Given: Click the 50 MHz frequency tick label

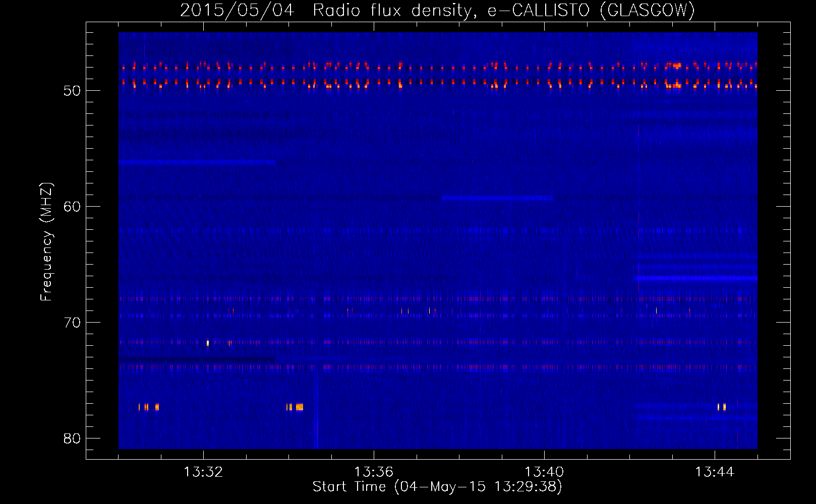Looking at the screenshot, I should click(72, 91).
